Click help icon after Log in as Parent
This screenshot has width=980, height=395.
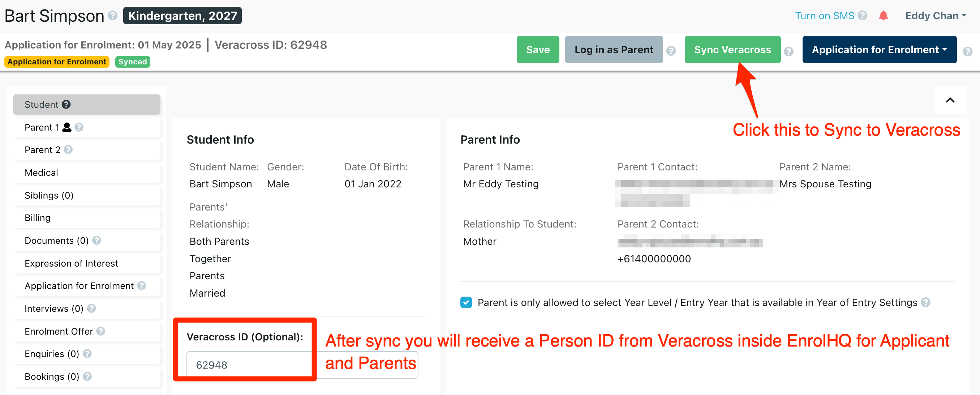671,51
